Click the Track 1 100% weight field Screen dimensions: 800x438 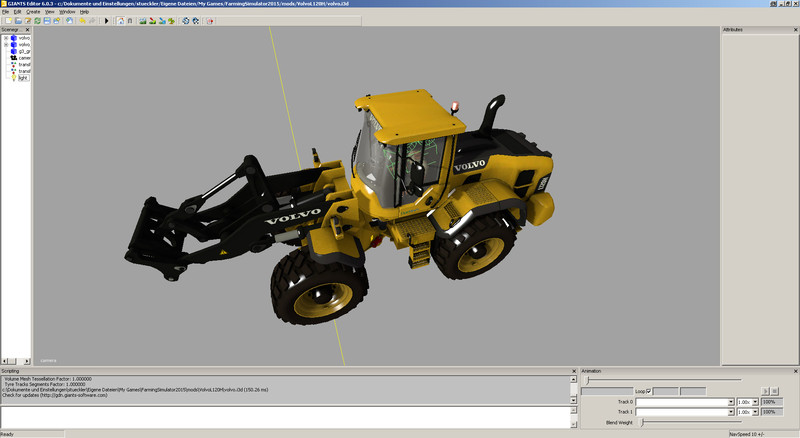click(772, 412)
